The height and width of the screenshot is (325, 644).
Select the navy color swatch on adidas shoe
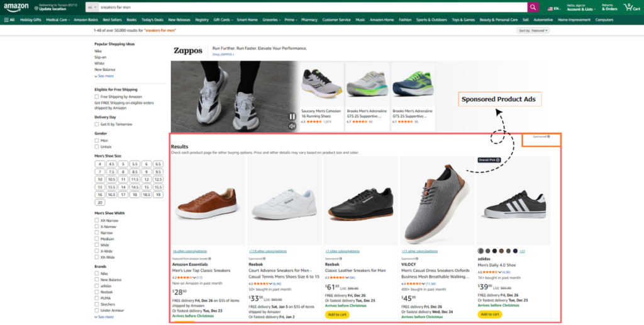point(515,251)
